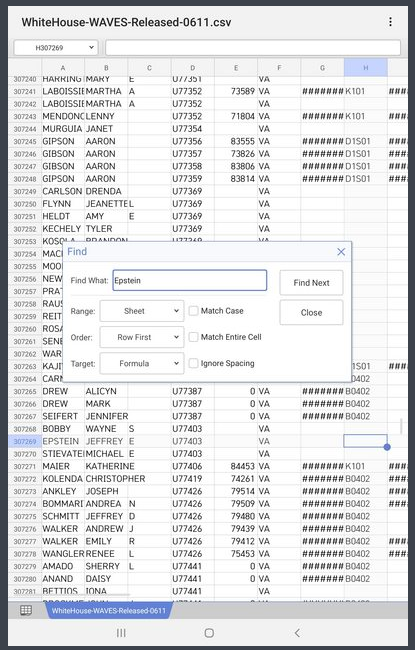415x650 pixels.
Task: Click the JEFFREY cell in row 307269
Action: tap(106, 441)
